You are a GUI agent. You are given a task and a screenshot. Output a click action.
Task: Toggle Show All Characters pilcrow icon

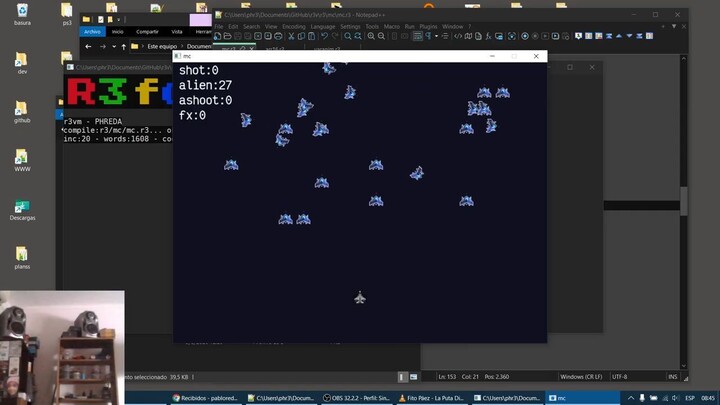(x=428, y=36)
